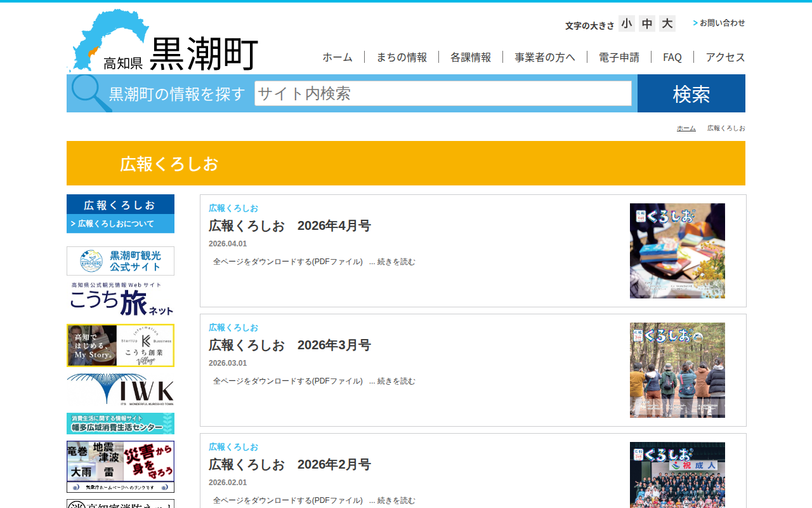Click the 検索 search button
This screenshot has height=508, width=812.
[691, 93]
